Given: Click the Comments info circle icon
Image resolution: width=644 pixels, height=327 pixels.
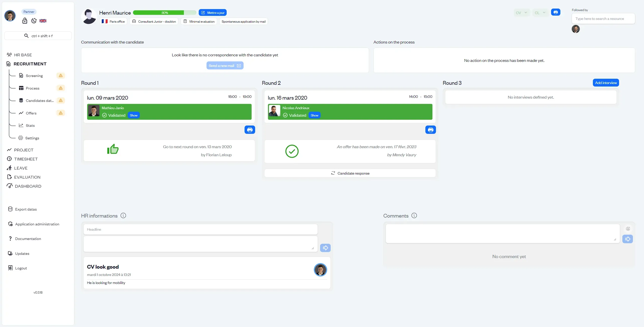Looking at the screenshot, I should [414, 216].
